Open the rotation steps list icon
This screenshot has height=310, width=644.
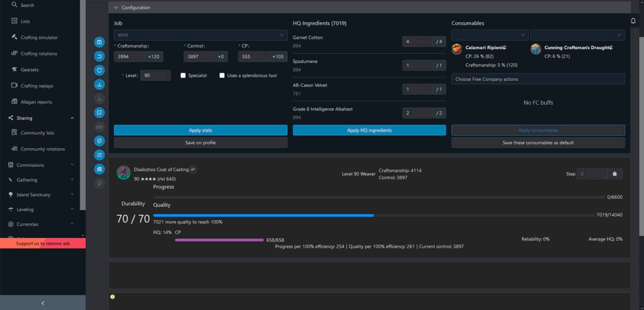(99, 154)
